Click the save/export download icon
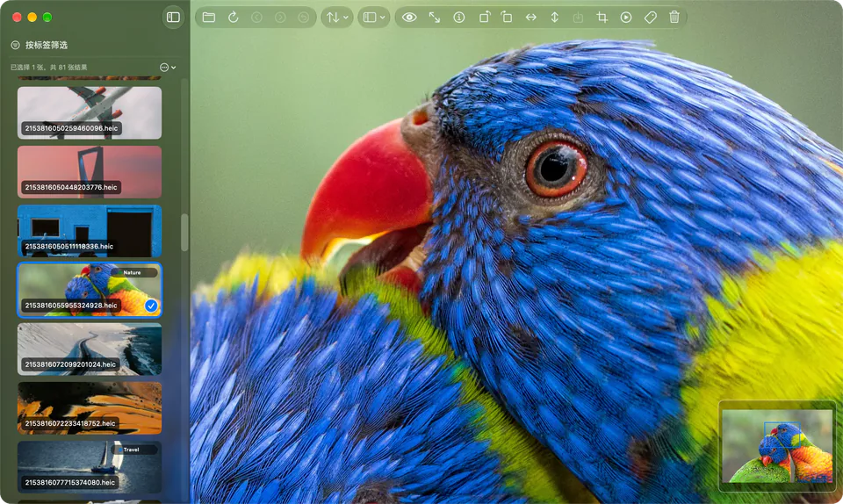Screen dimensions: 843x504 click(x=578, y=18)
